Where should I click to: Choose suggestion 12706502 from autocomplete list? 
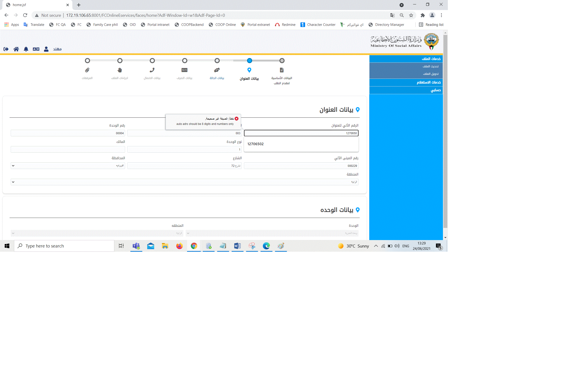coord(301,144)
